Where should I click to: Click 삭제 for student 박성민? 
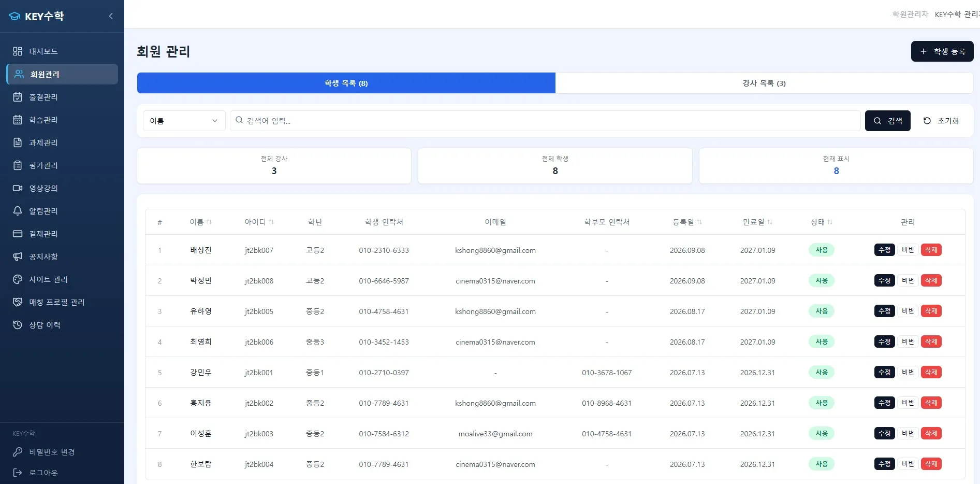click(931, 280)
